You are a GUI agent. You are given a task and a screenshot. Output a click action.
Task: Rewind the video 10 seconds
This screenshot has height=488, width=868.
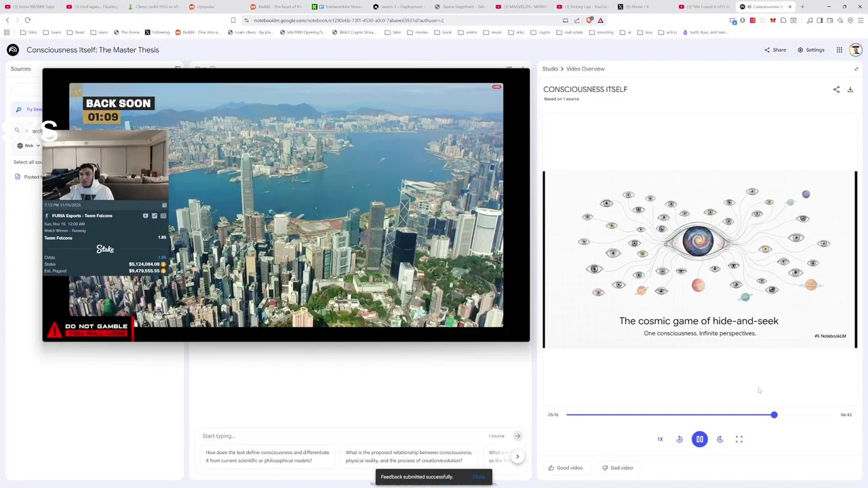[x=679, y=439]
